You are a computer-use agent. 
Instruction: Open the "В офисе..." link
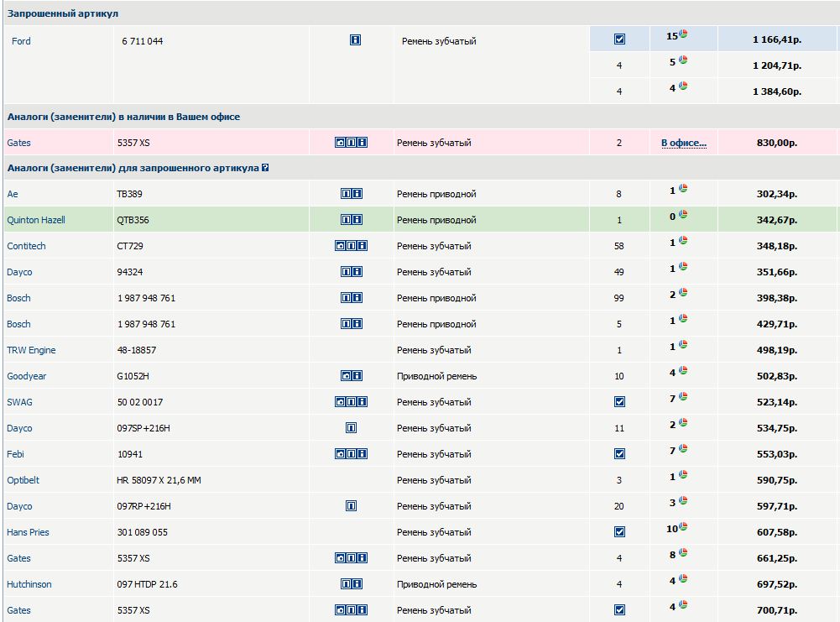[x=683, y=143]
